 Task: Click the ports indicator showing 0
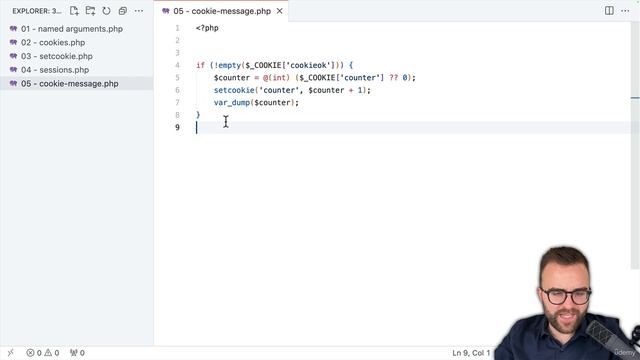click(x=77, y=353)
